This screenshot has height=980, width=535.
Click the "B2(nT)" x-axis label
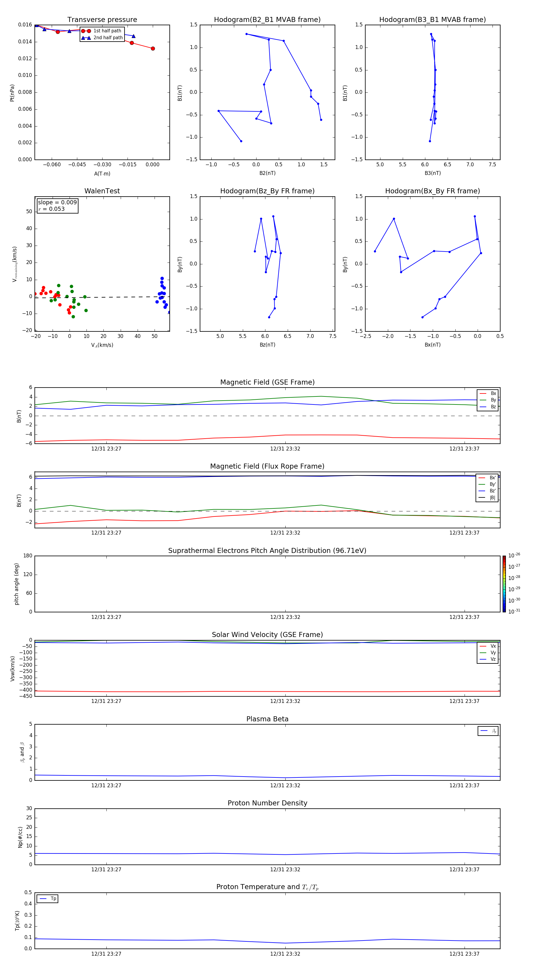point(267,173)
